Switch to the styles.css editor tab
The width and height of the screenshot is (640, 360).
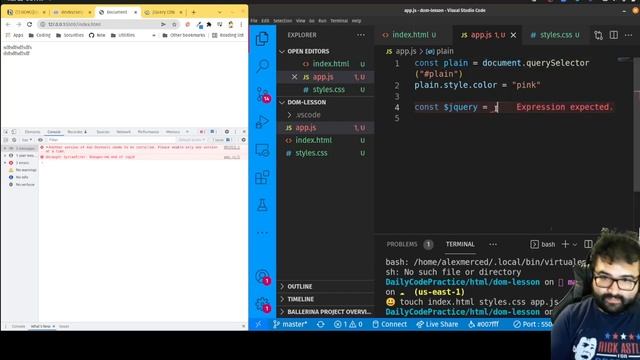click(555, 35)
